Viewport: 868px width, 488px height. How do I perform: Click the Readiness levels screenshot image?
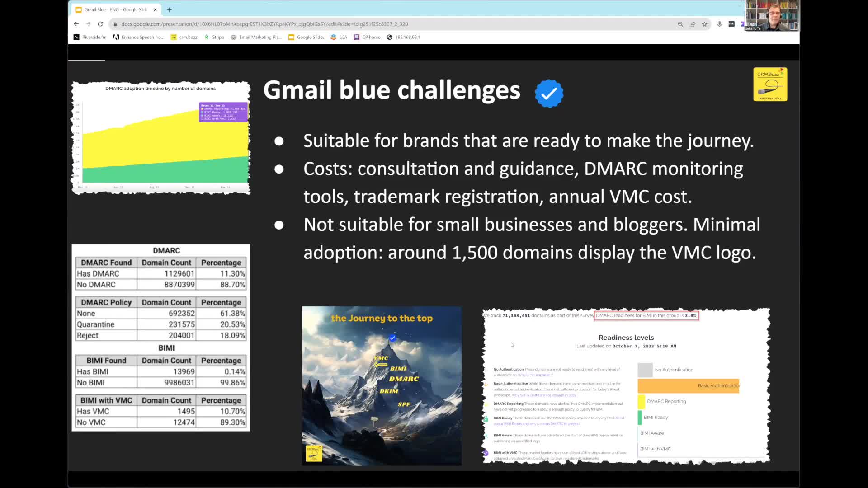pyautogui.click(x=626, y=386)
